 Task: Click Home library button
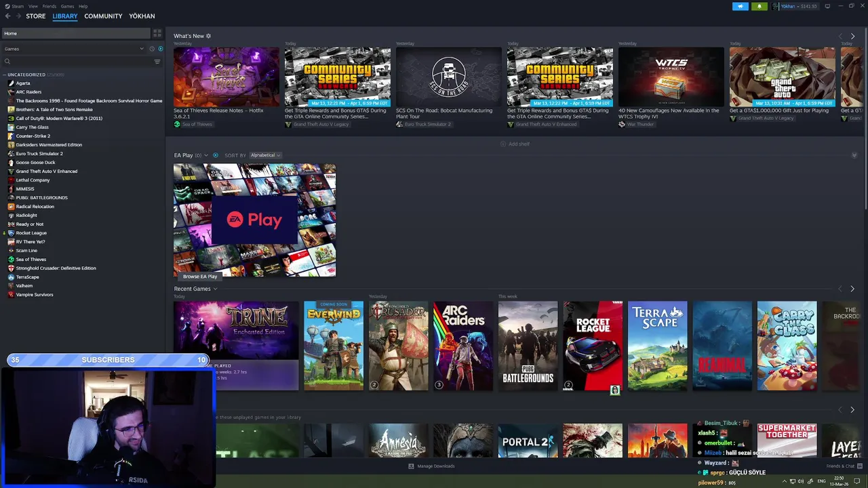pos(75,33)
